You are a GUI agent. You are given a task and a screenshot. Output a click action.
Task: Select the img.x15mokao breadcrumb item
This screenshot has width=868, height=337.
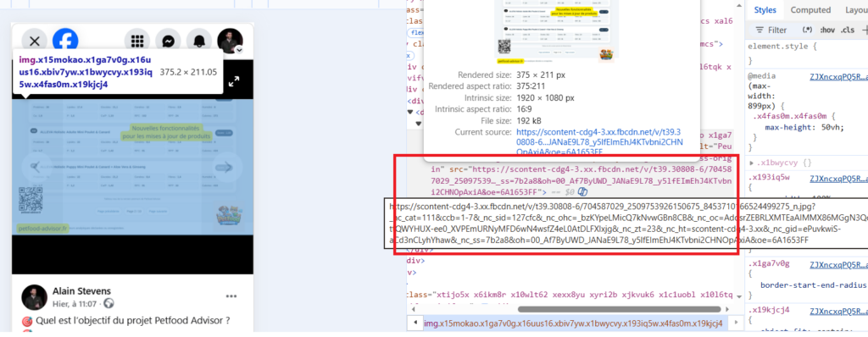click(x=573, y=323)
